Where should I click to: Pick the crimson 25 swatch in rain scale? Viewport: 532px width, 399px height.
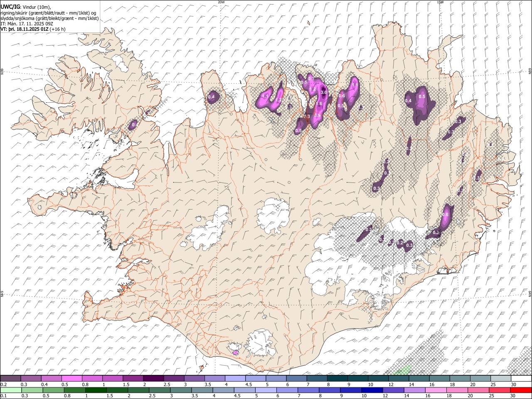pos(500,390)
